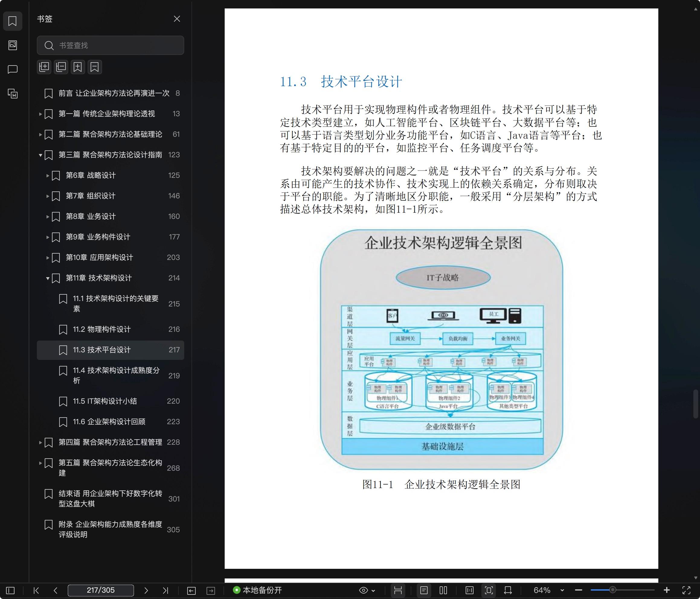Select two-page view mode
Image resolution: width=700 pixels, height=599 pixels.
(x=443, y=591)
